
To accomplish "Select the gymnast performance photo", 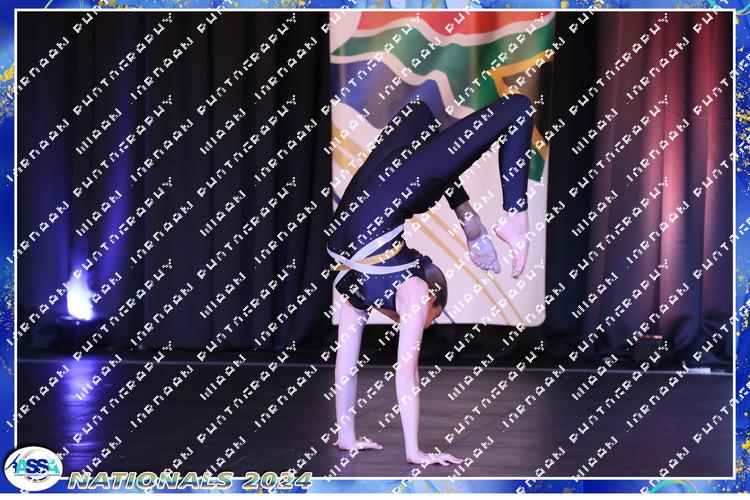I will (375, 244).
